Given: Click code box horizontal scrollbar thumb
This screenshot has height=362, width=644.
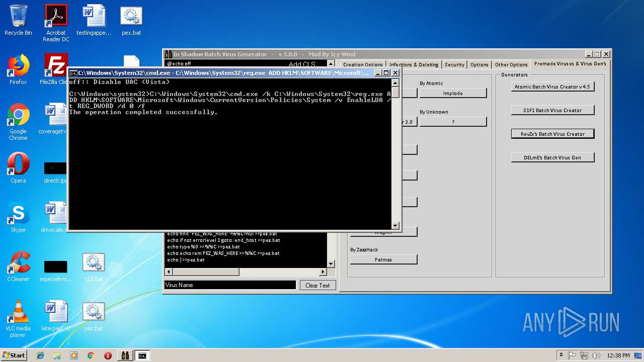Looking at the screenshot, I should coord(206,272).
